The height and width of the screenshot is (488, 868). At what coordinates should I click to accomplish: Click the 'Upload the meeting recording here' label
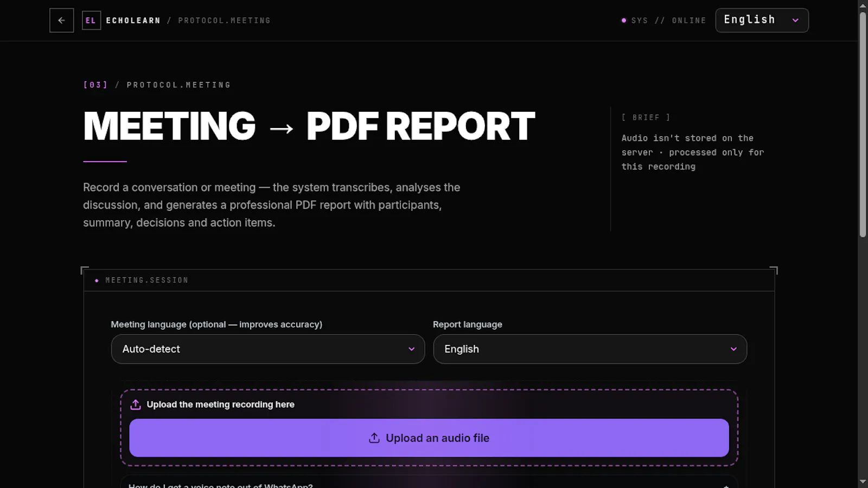[220, 404]
